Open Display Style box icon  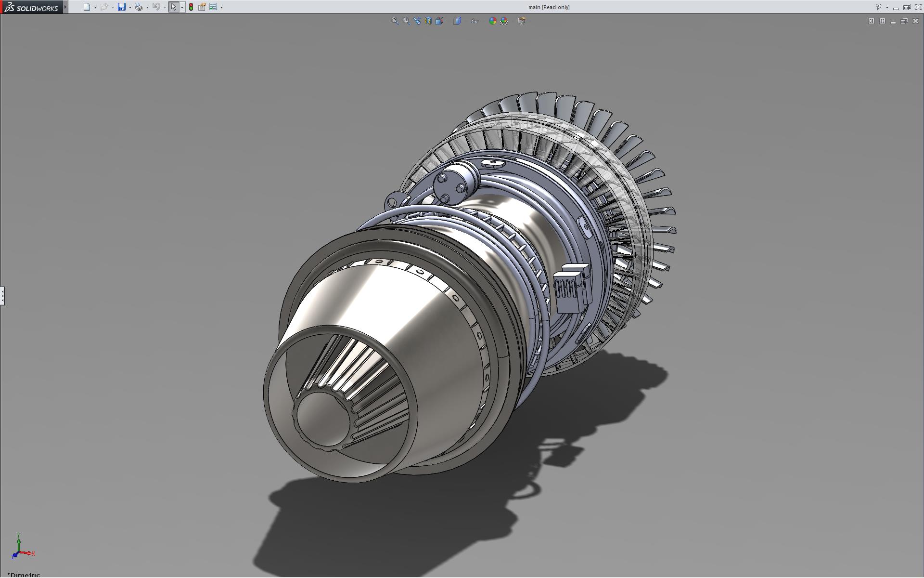point(457,21)
